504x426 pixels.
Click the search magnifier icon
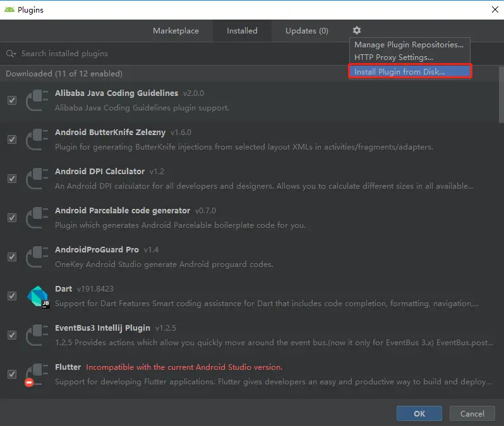click(11, 54)
